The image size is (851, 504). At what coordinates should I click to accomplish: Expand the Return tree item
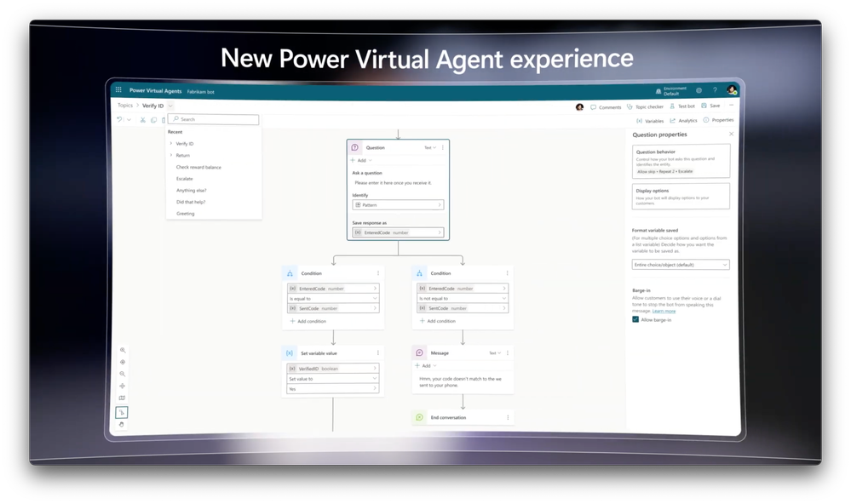[x=171, y=155]
